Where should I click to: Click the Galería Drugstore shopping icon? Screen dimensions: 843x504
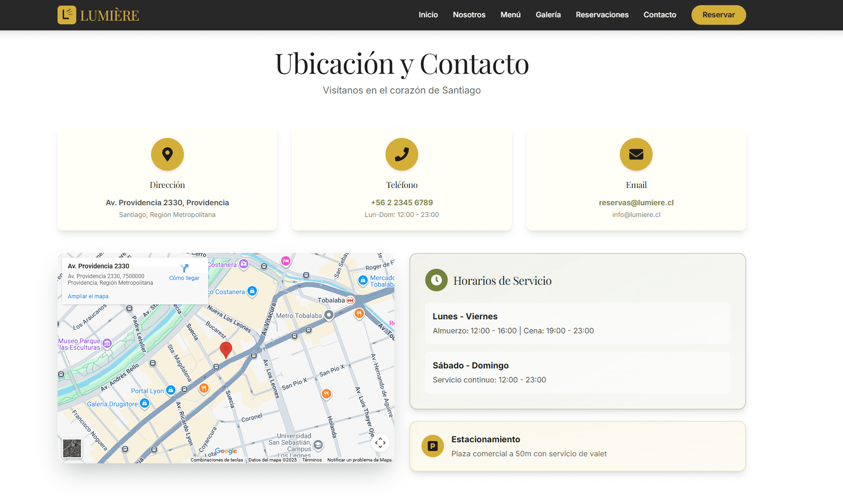pyautogui.click(x=145, y=403)
